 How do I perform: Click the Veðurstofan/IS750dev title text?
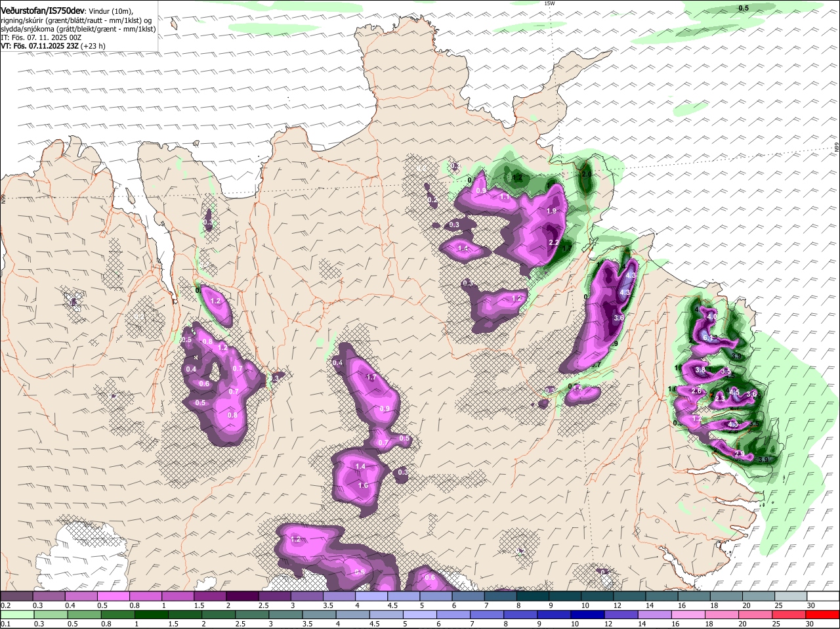(43, 11)
